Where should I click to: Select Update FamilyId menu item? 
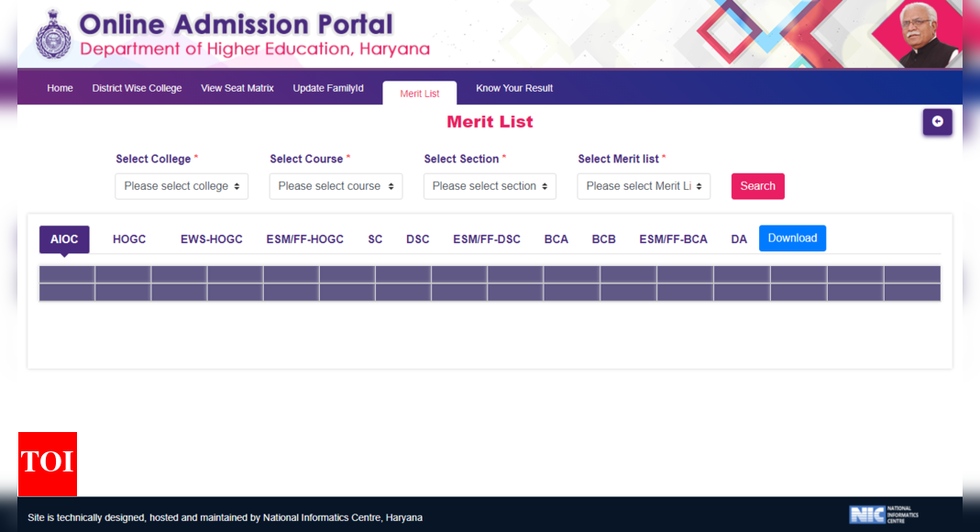(x=328, y=88)
